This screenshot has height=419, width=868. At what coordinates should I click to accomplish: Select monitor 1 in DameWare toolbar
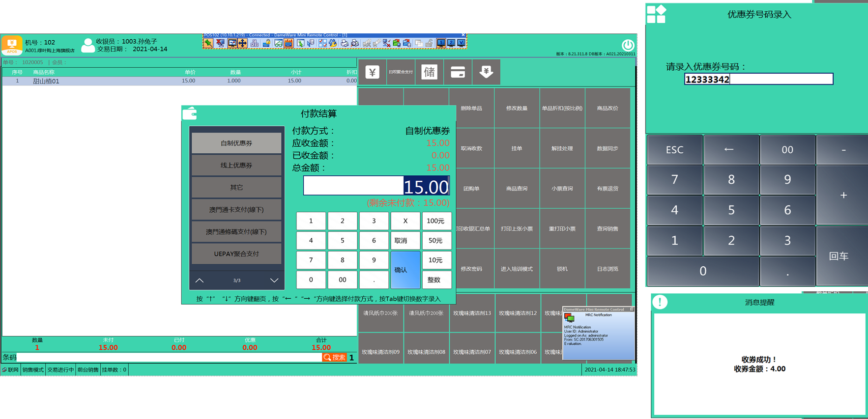(x=441, y=43)
